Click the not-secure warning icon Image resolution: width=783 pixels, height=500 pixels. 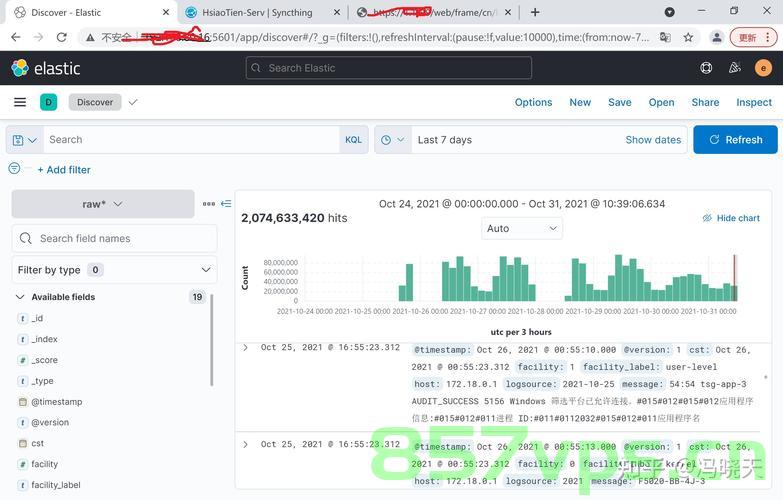90,37
